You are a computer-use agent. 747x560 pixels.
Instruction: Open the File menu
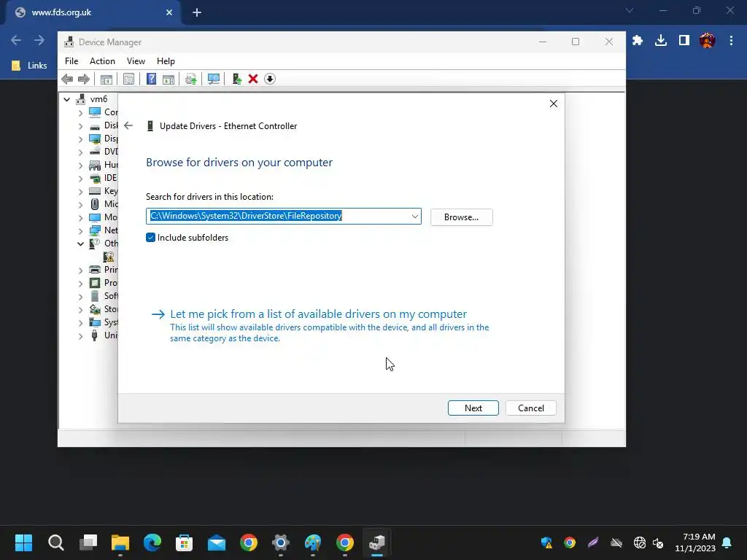coord(71,61)
